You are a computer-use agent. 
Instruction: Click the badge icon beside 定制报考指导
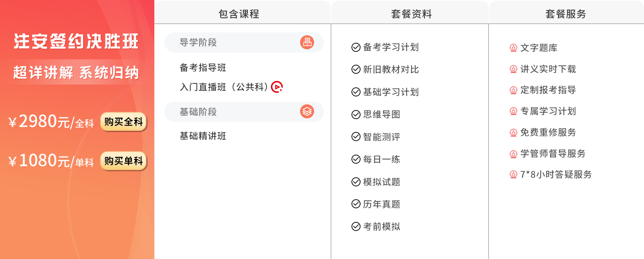tap(513, 90)
